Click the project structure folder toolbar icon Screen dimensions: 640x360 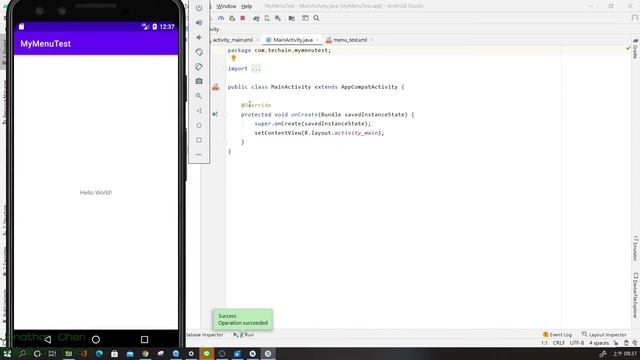(291, 18)
